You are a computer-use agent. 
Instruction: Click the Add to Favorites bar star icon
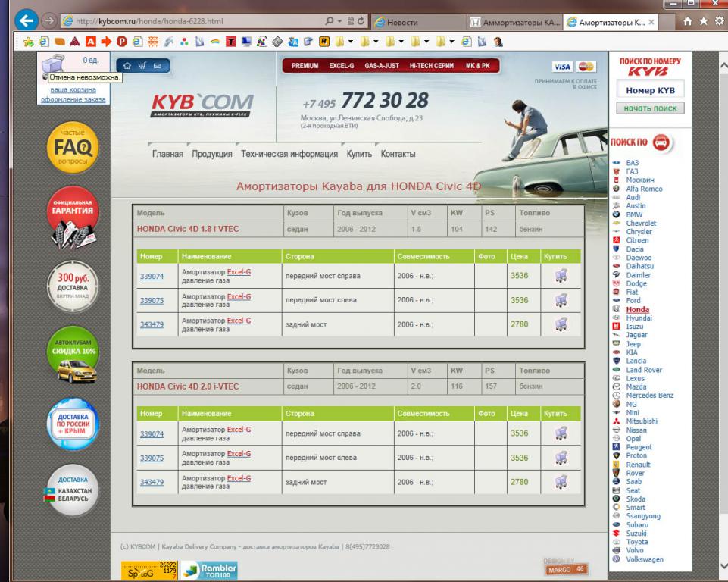pos(28,42)
